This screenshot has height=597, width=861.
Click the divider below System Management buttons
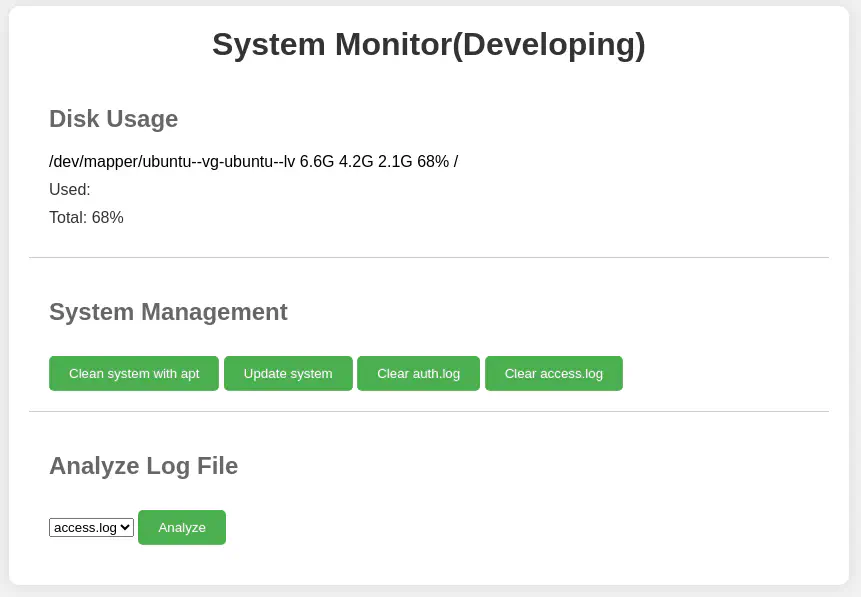428,411
